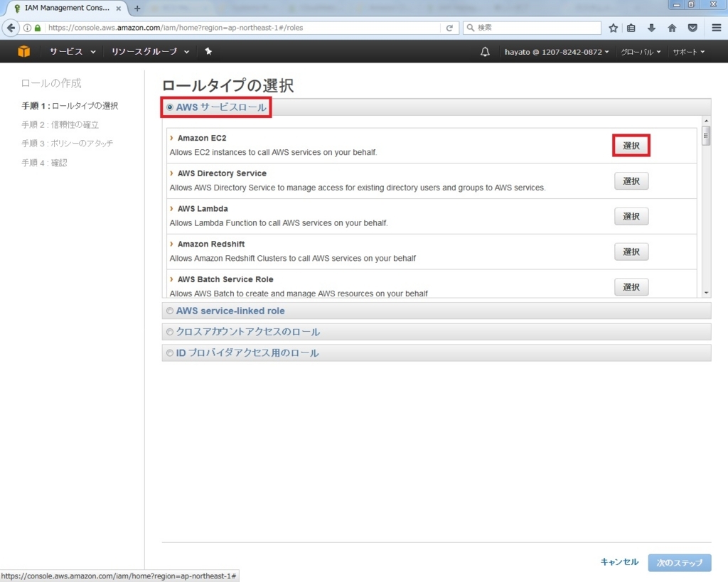
Task: Click the scroll-up arrow of the role list
Action: point(706,121)
